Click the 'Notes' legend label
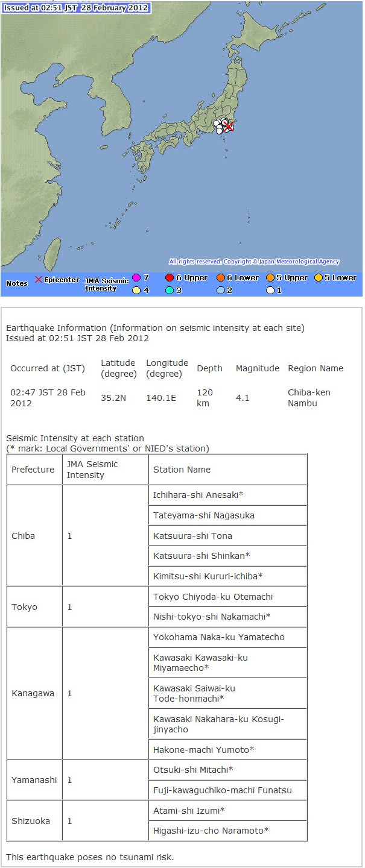Viewport: 365px width, 868px height. click(17, 283)
